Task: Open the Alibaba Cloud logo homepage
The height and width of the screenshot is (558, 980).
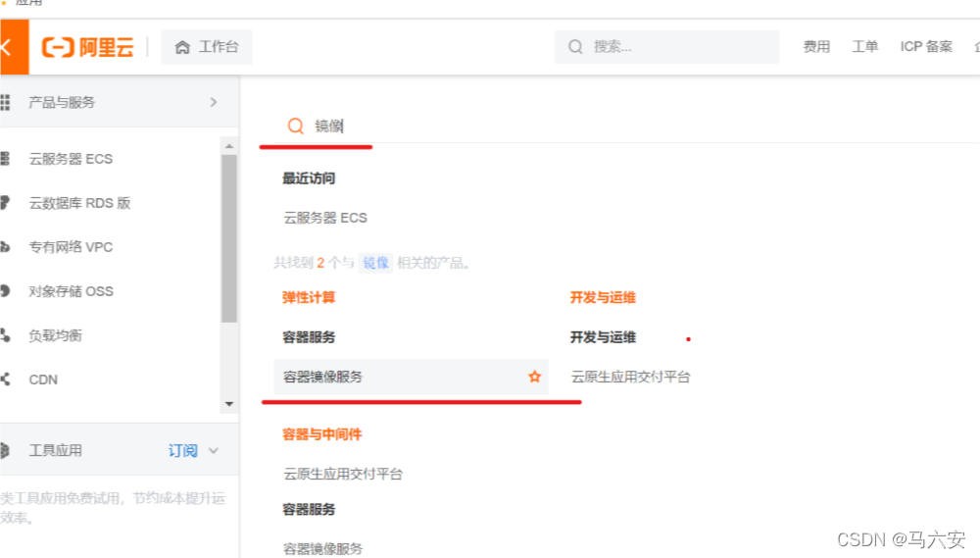Action: (87, 47)
